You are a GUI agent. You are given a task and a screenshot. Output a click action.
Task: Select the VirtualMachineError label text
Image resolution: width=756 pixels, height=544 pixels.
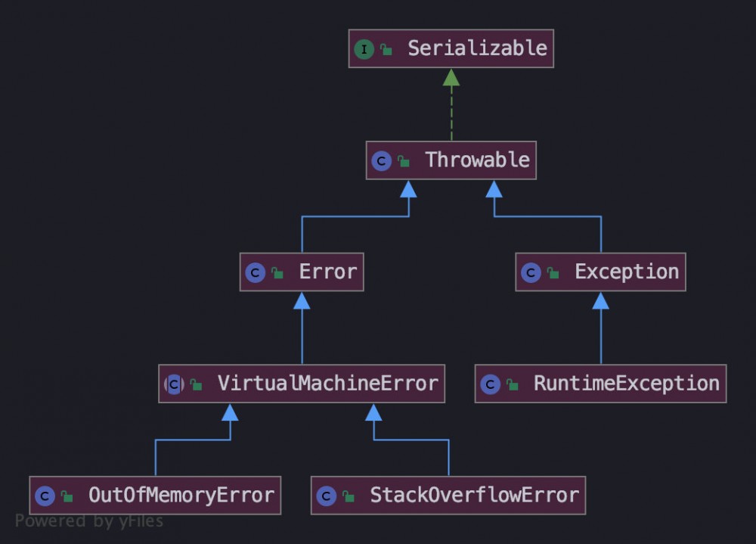pyautogui.click(x=327, y=384)
